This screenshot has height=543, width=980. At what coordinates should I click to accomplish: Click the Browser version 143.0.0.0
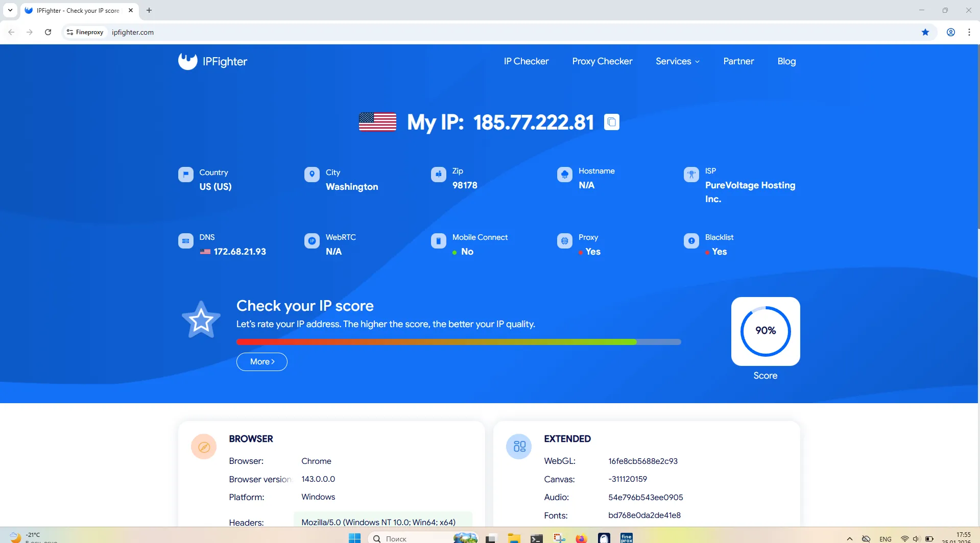pyautogui.click(x=318, y=479)
